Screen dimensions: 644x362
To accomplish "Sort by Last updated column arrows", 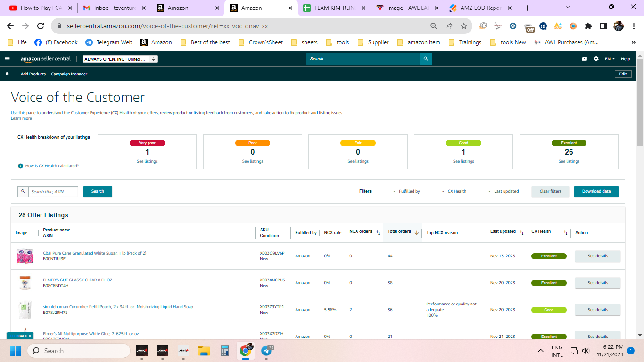I will coord(521,232).
